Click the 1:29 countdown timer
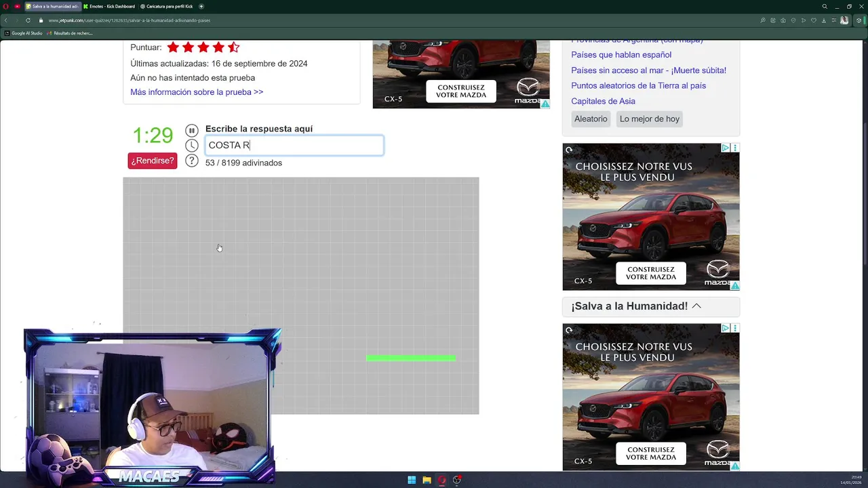This screenshot has height=488, width=868. point(153,136)
